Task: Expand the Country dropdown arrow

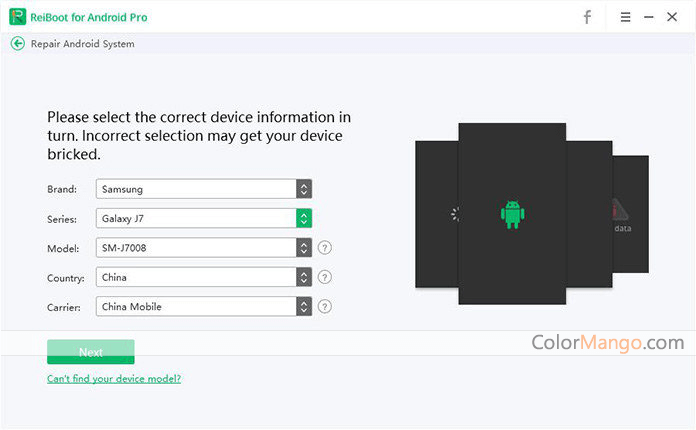Action: point(304,277)
